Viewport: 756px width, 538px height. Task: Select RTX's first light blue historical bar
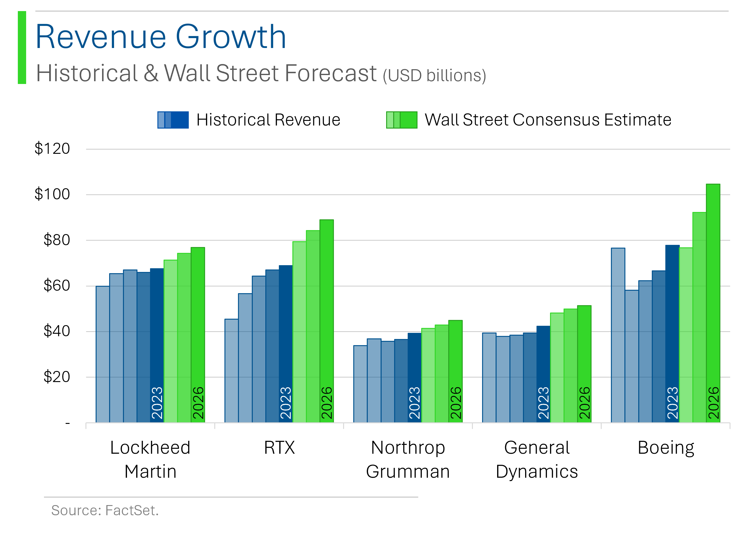[x=232, y=371]
